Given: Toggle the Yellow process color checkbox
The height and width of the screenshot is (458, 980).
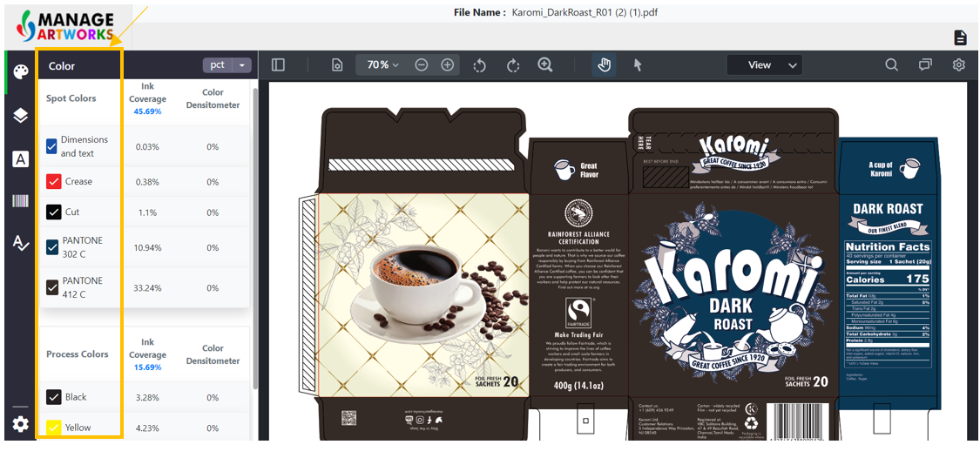Looking at the screenshot, I should tap(54, 428).
